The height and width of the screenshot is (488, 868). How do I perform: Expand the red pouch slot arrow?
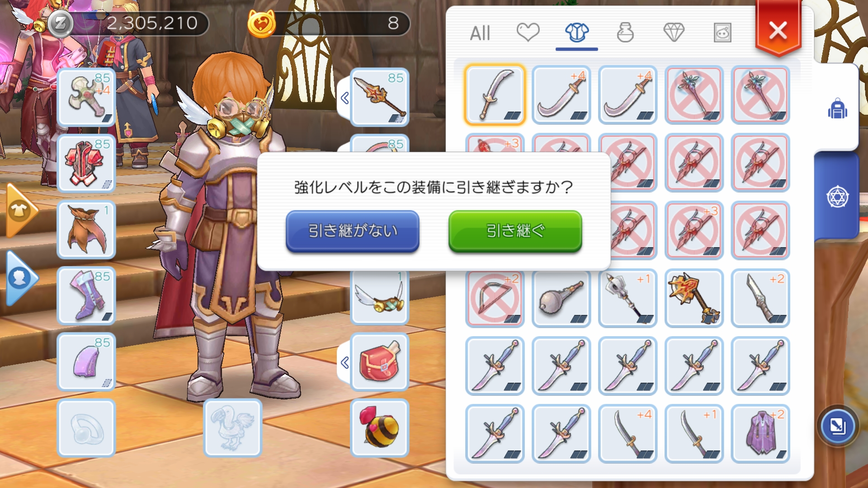click(x=344, y=362)
